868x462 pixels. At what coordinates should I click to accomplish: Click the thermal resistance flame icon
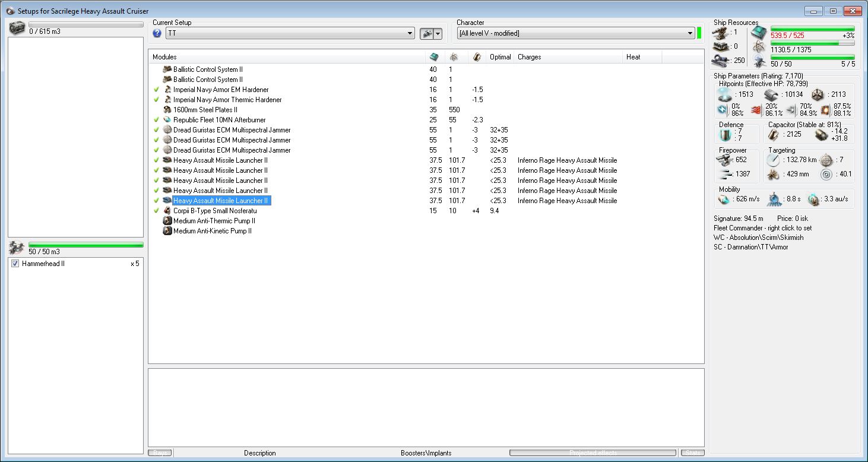point(756,109)
